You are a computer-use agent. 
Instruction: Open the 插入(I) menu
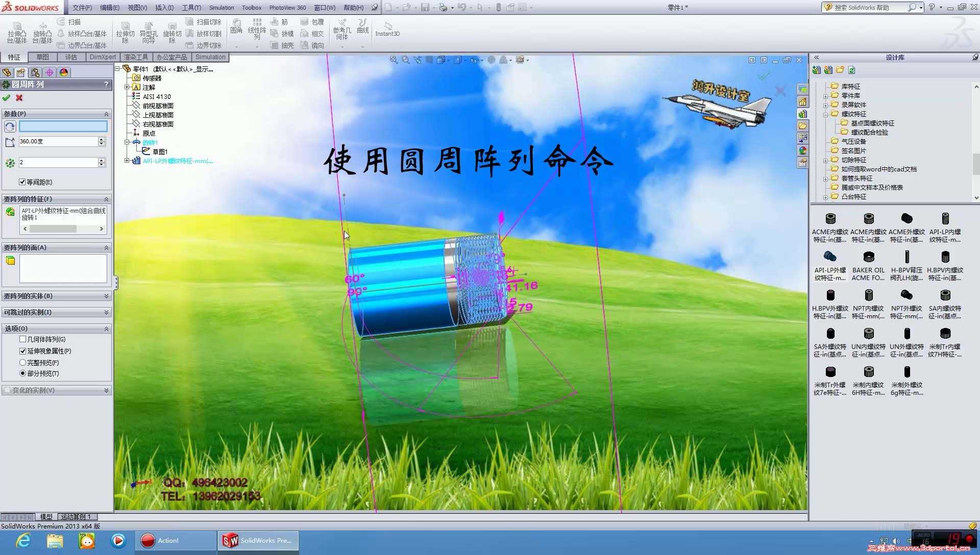(164, 8)
